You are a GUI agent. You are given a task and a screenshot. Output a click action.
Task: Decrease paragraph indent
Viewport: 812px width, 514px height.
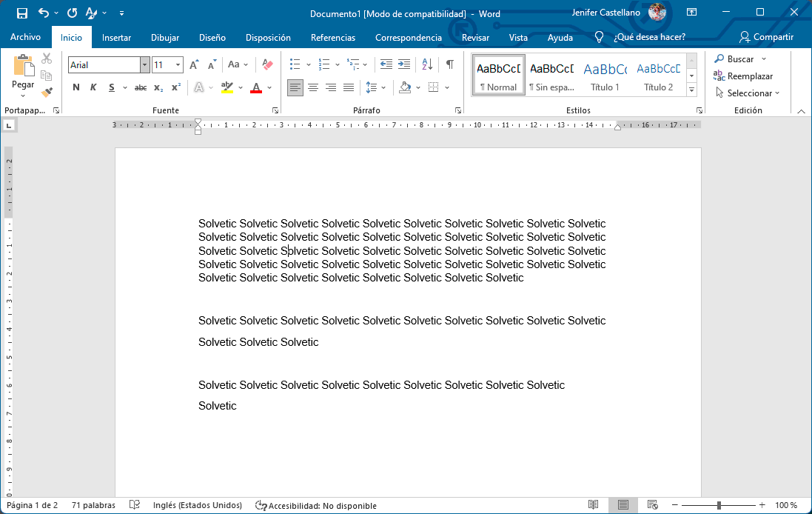[386, 64]
